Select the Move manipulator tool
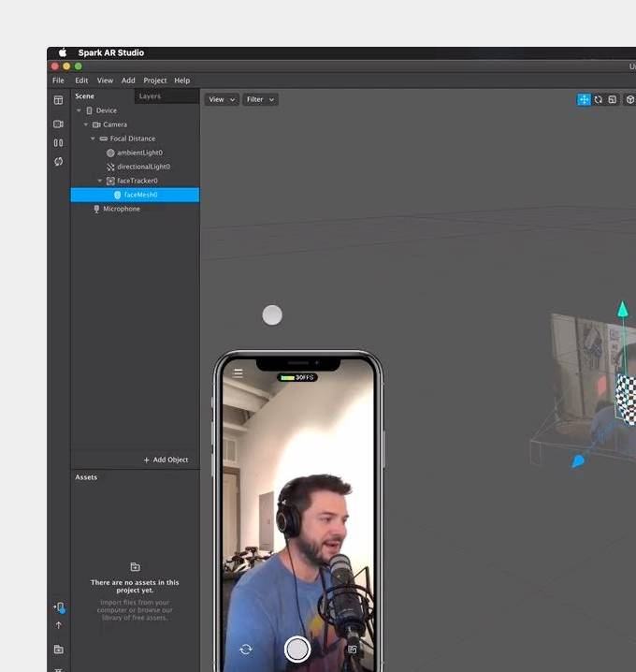The image size is (636, 672). pos(584,99)
